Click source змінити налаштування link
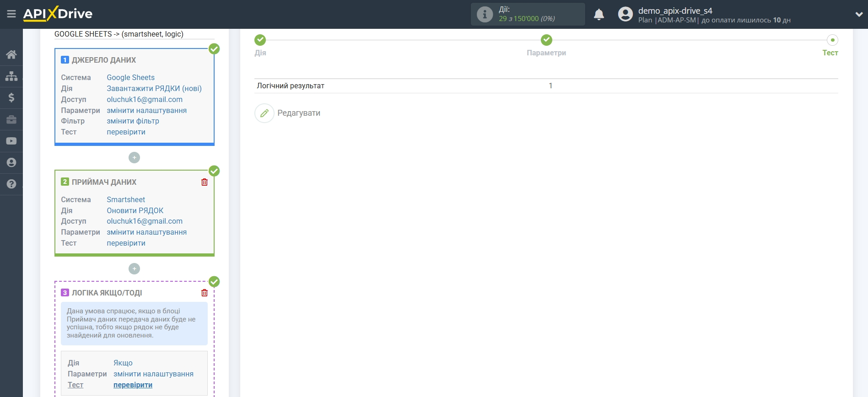The height and width of the screenshot is (397, 868). click(x=146, y=110)
